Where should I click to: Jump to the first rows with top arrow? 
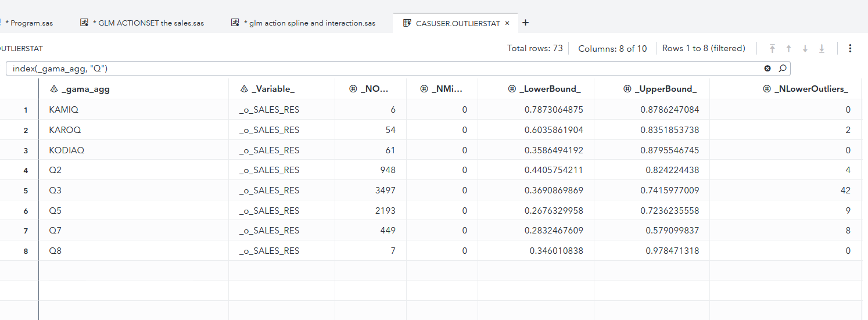tap(772, 49)
